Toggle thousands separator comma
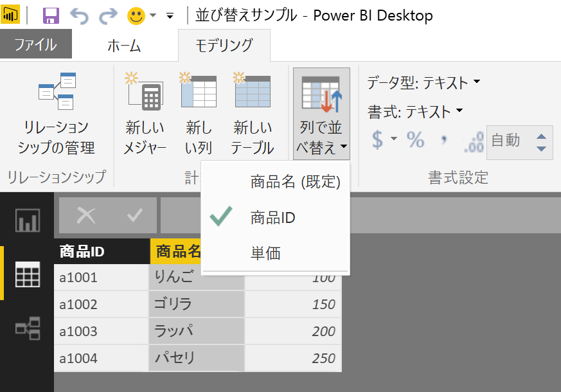 [444, 139]
